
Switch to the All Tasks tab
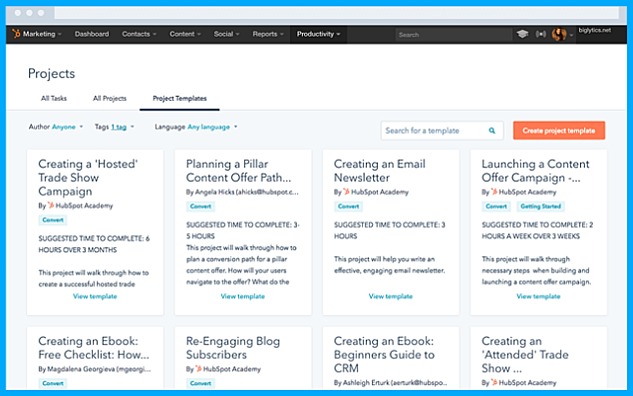54,98
